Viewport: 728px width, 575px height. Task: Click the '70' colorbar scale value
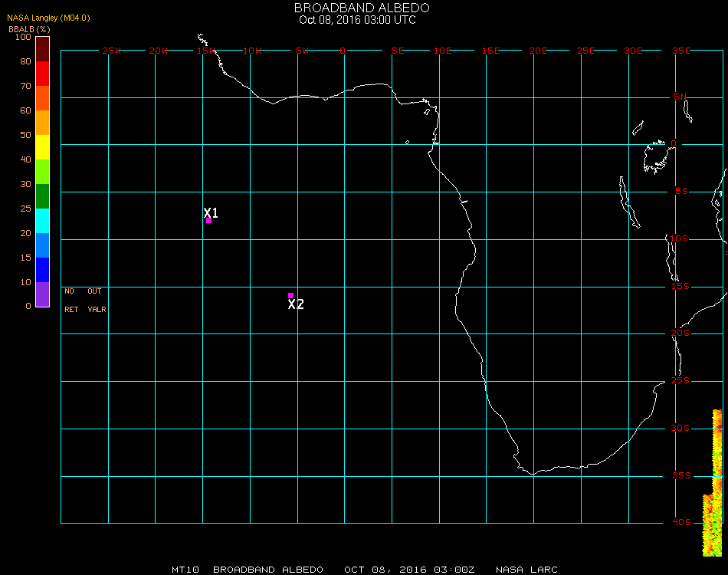(x=25, y=86)
